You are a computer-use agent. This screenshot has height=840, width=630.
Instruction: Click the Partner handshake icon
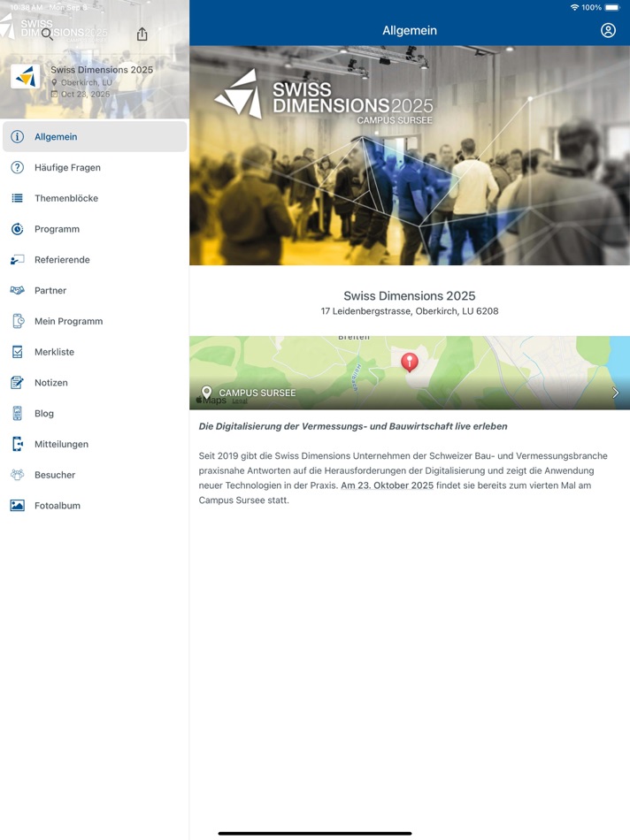pyautogui.click(x=18, y=290)
